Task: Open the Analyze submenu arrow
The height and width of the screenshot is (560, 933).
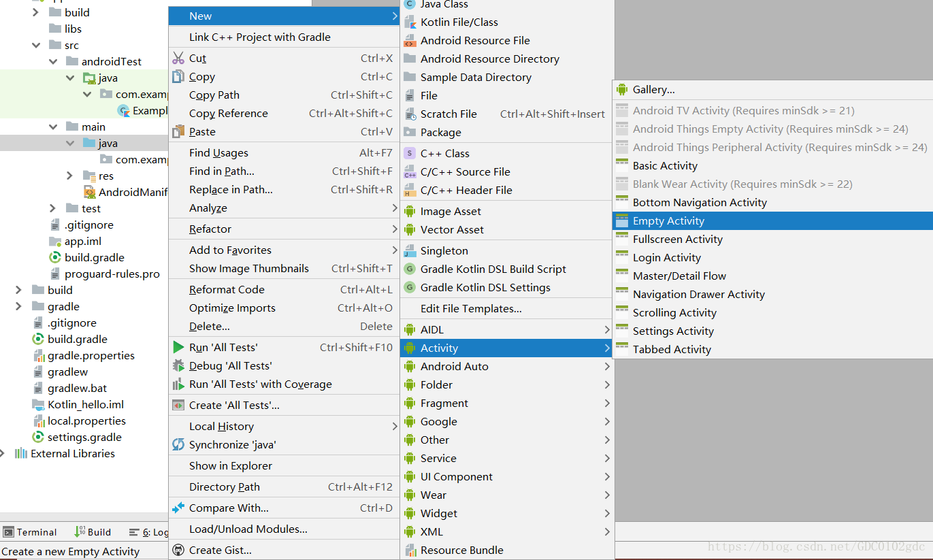Action: tap(395, 208)
